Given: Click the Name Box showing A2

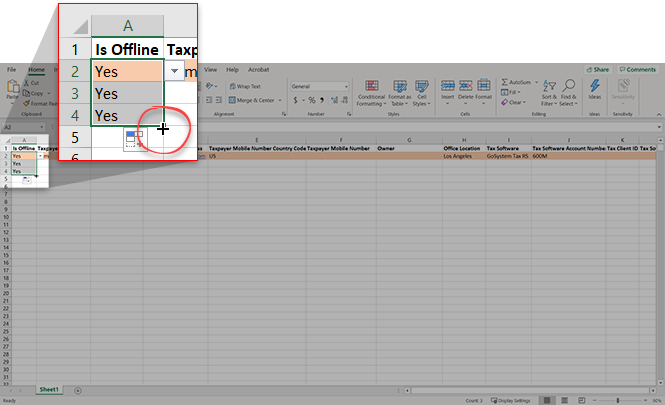Looking at the screenshot, I should [x=23, y=127].
